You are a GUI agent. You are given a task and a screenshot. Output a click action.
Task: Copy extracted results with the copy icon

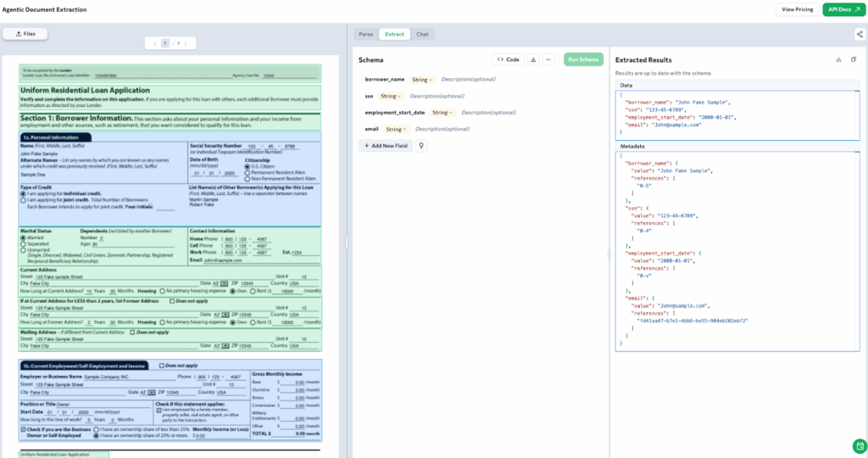854,59
